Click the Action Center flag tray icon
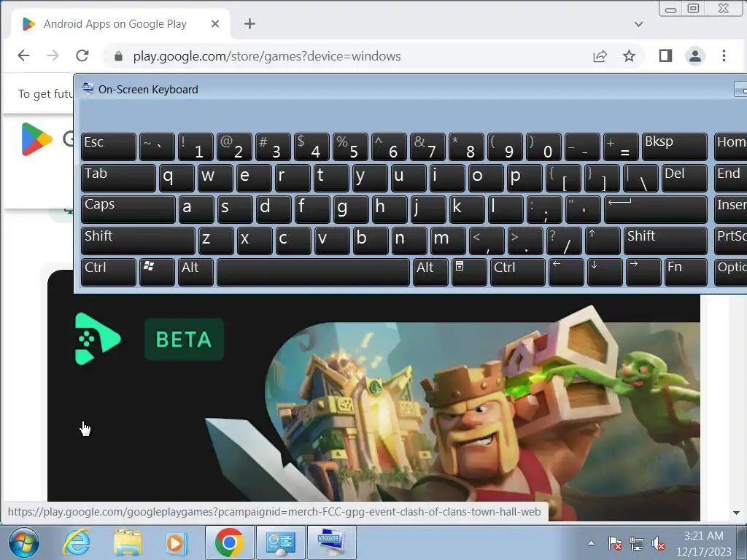 [615, 543]
